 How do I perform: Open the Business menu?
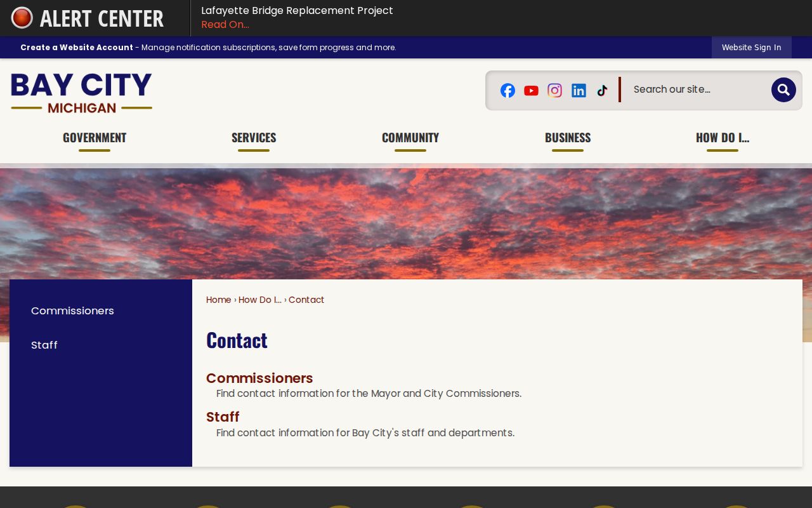coord(568,138)
